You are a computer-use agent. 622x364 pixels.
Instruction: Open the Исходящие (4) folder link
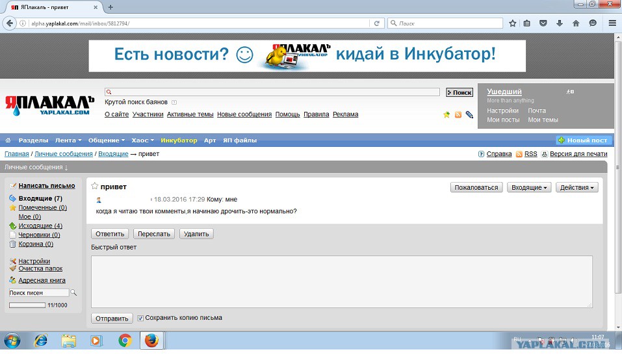pyautogui.click(x=40, y=226)
